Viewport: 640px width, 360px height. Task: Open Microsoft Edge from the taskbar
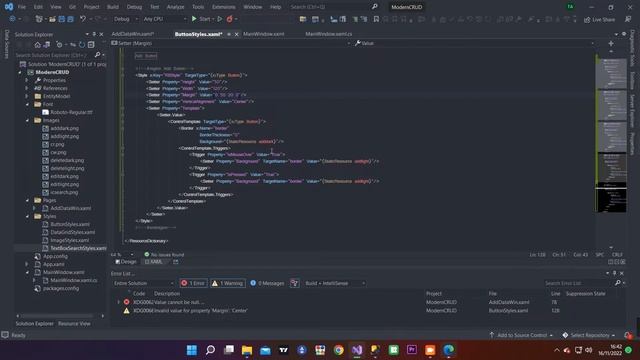[449, 350]
